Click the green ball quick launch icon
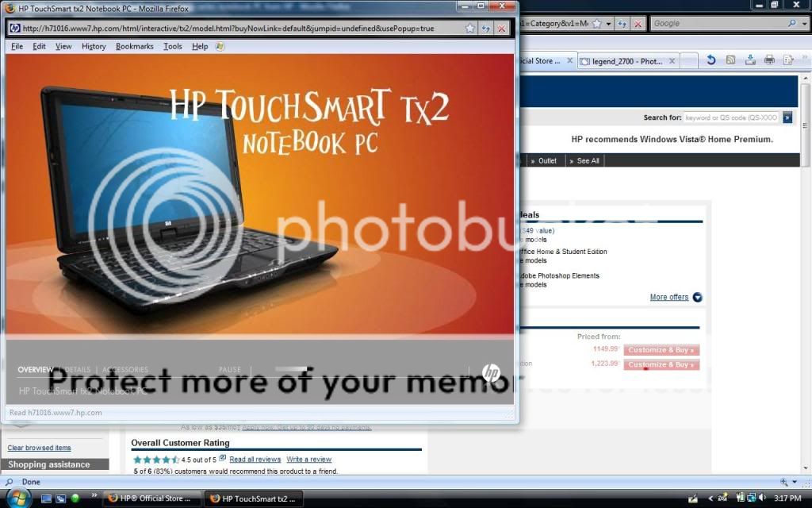 pos(75,498)
